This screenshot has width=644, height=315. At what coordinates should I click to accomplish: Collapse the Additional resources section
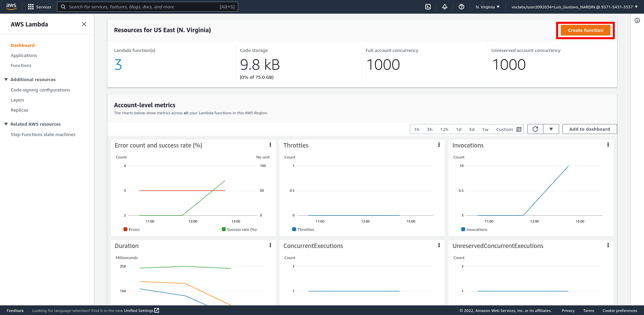(x=6, y=79)
